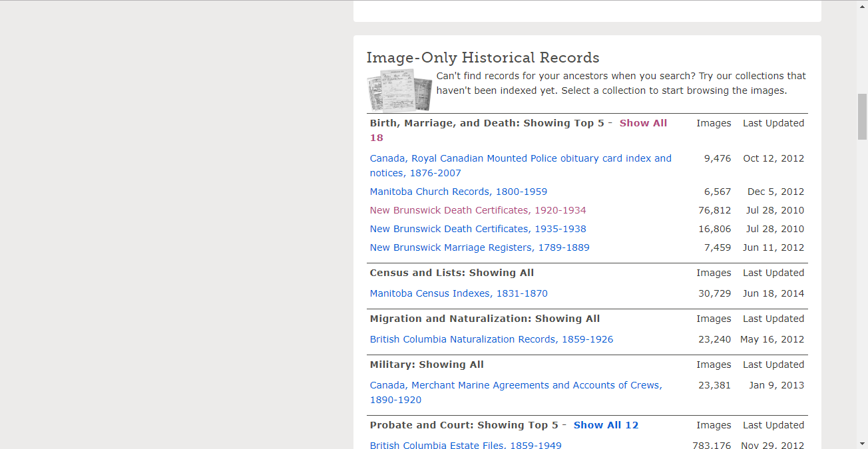Open Manitoba Census Indexes, 1831-1870
The height and width of the screenshot is (449, 868).
458,293
